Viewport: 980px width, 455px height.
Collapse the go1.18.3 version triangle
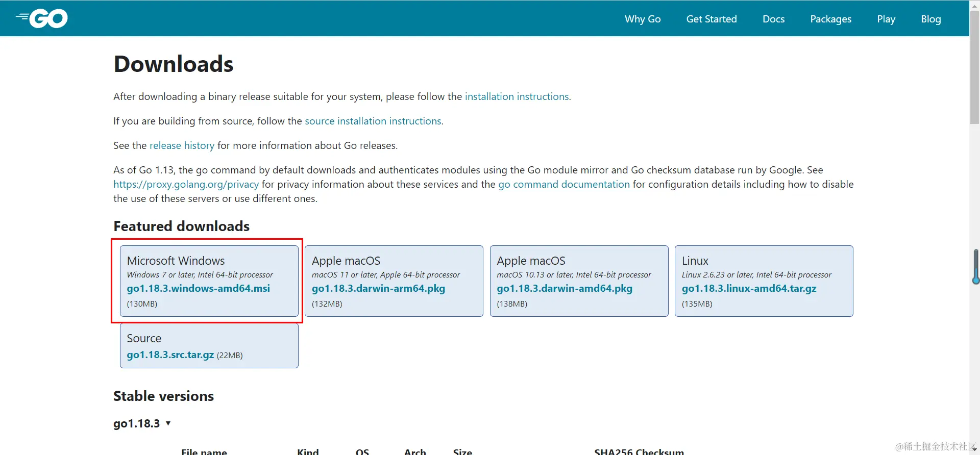[168, 423]
